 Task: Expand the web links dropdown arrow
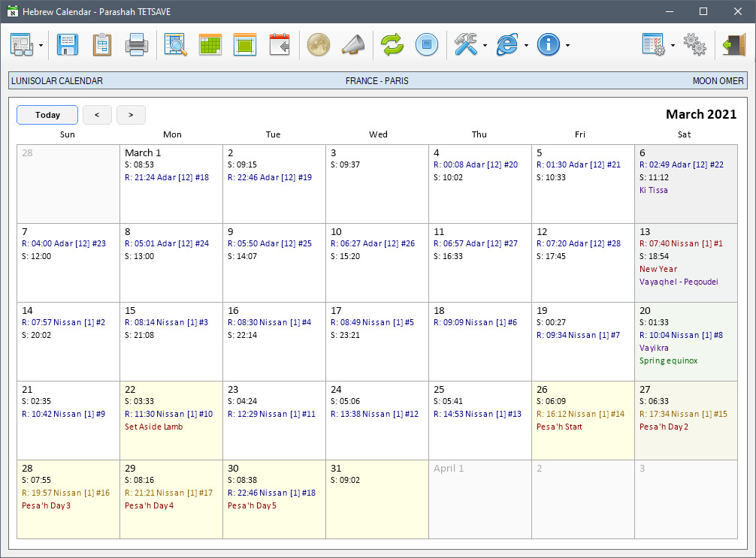(x=526, y=45)
